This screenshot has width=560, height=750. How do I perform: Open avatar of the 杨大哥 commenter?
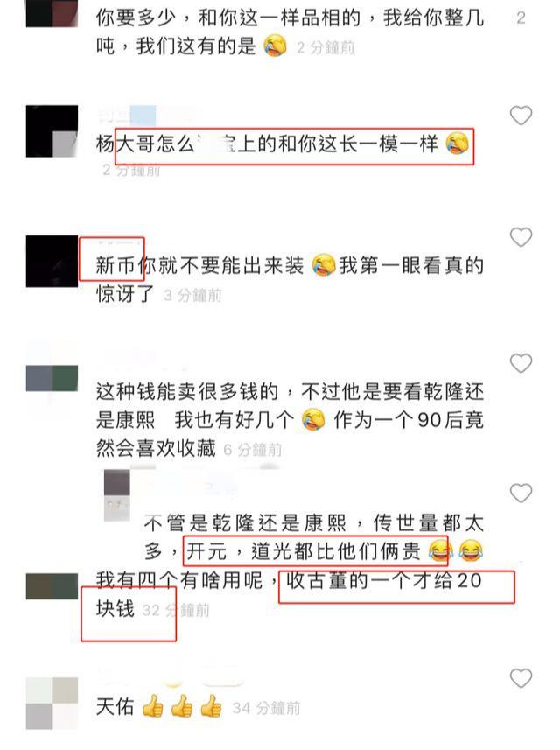coord(52,131)
